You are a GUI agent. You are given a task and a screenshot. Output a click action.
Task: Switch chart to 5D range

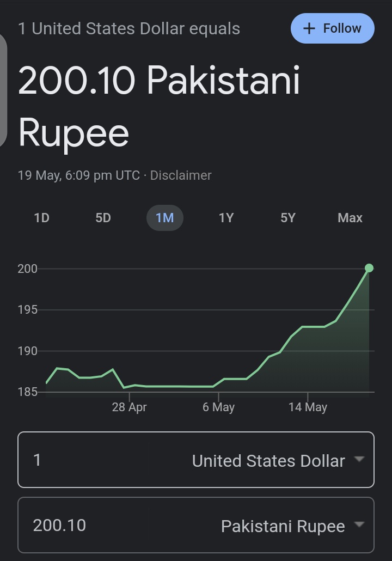103,218
